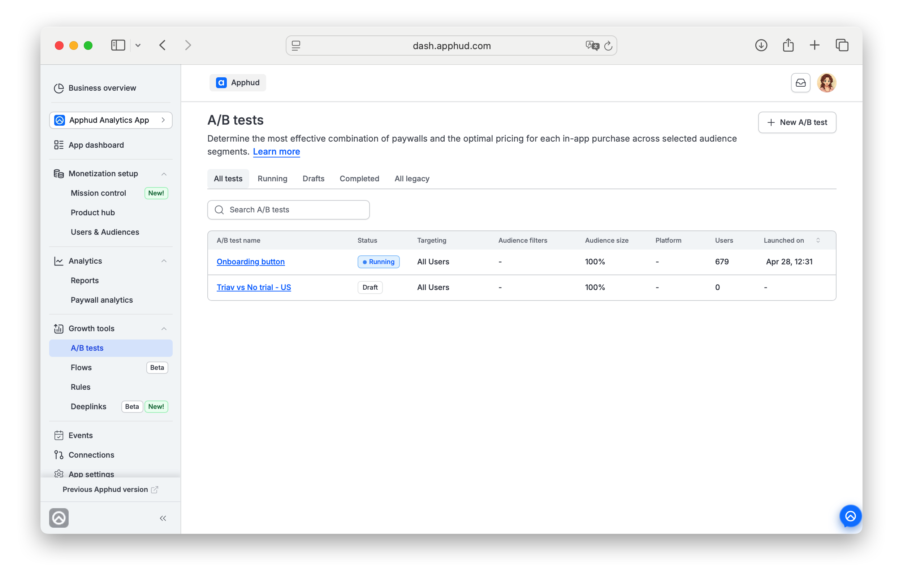Open Paywall analytics in sidebar
Viewport: 903px width, 588px height.
[x=102, y=300]
